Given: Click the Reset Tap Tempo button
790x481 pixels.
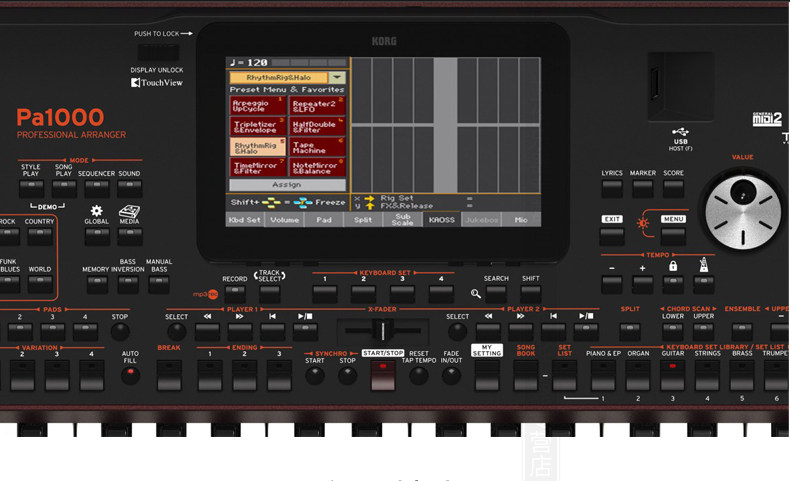Looking at the screenshot, I should [419, 376].
